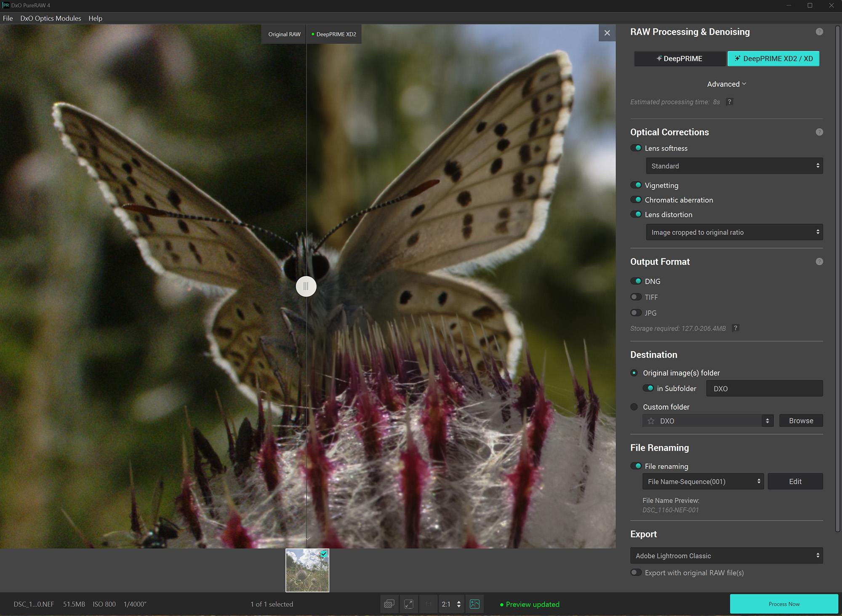Image resolution: width=842 pixels, height=616 pixels.
Task: Click the fit-to-screen zoom icon
Action: point(408,604)
